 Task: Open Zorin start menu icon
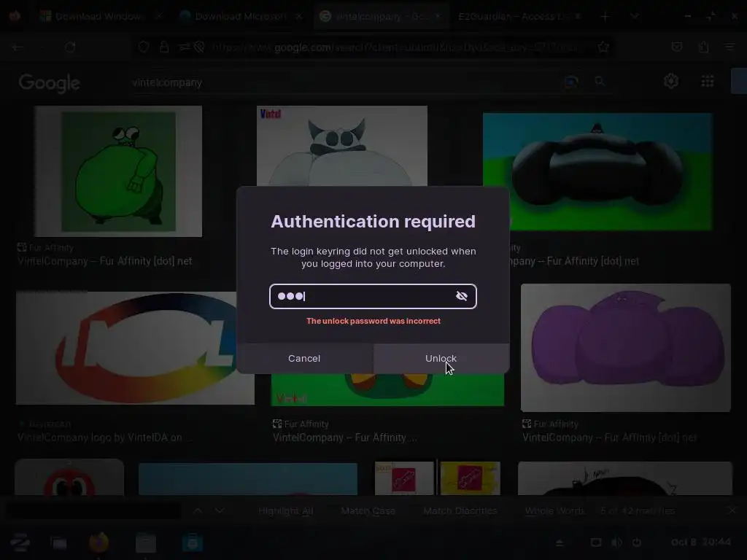click(20, 542)
